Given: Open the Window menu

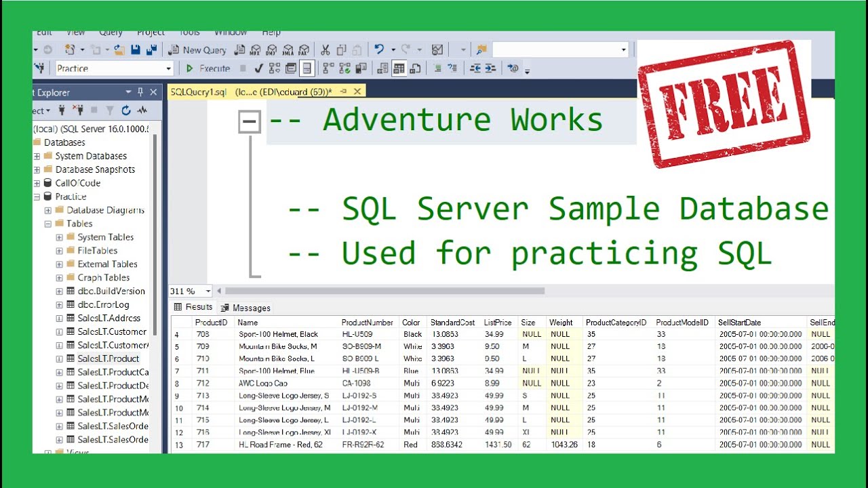Looking at the screenshot, I should [231, 32].
